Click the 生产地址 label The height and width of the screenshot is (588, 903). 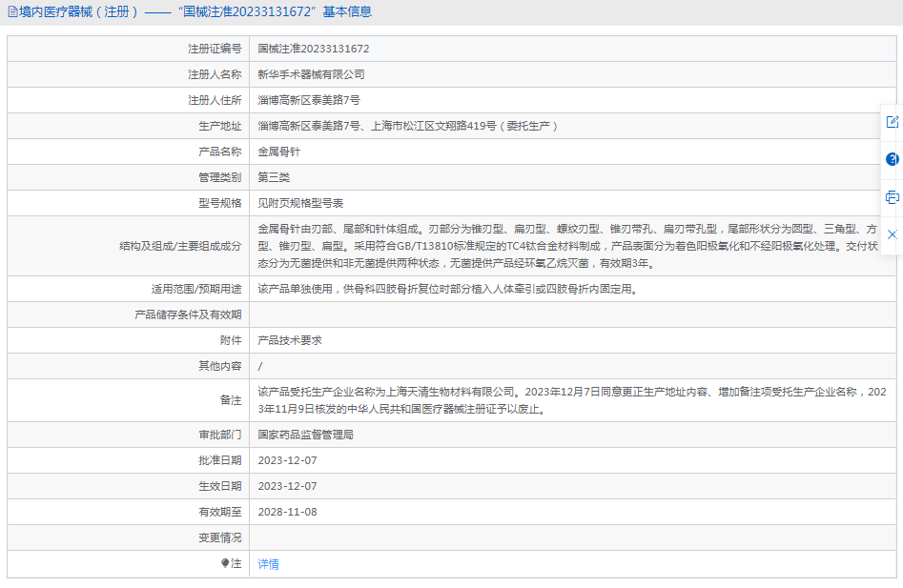(x=220, y=126)
